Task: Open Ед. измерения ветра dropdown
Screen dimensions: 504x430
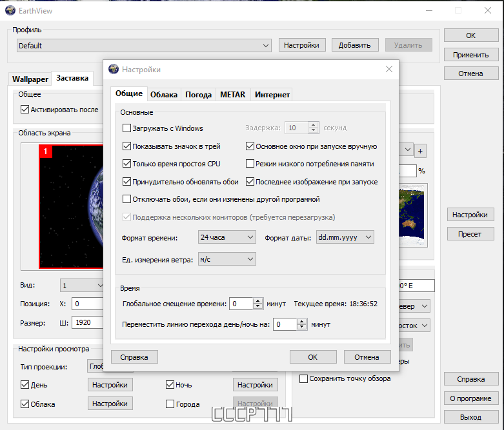Action: click(227, 259)
